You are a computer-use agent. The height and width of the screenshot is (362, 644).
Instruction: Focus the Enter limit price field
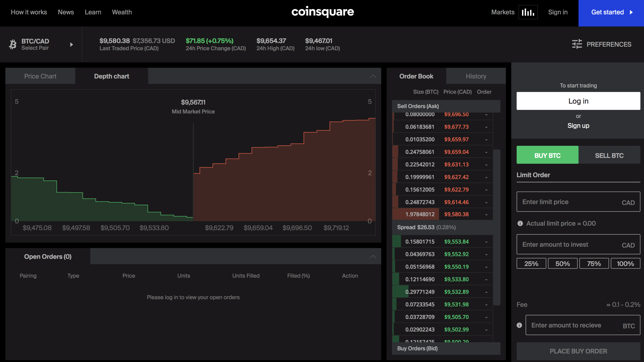(578, 202)
